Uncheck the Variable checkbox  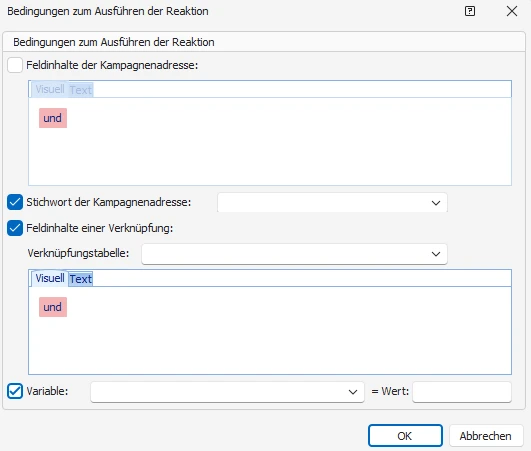15,391
